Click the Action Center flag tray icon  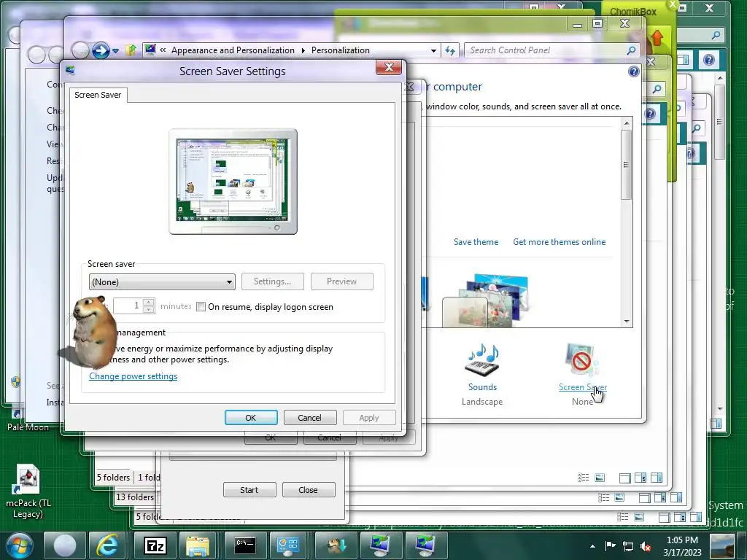click(611, 545)
